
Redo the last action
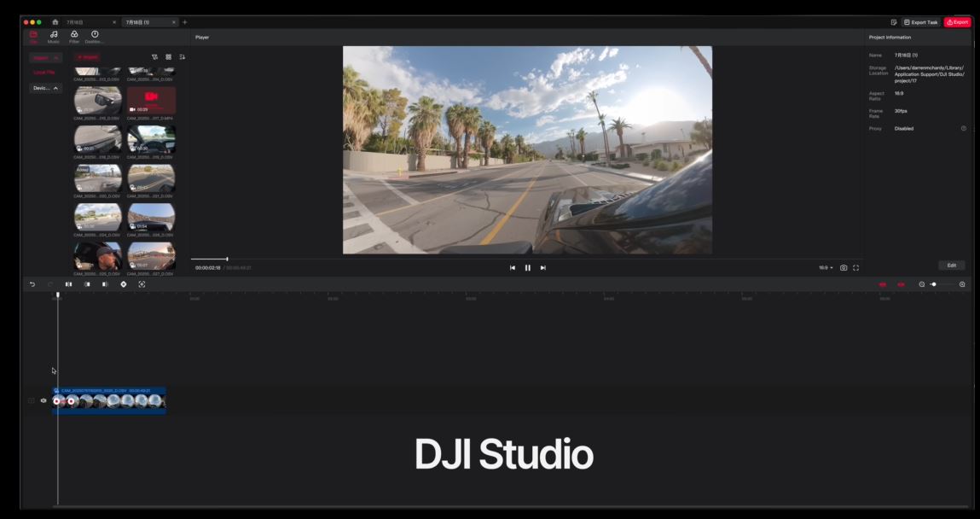[50, 284]
